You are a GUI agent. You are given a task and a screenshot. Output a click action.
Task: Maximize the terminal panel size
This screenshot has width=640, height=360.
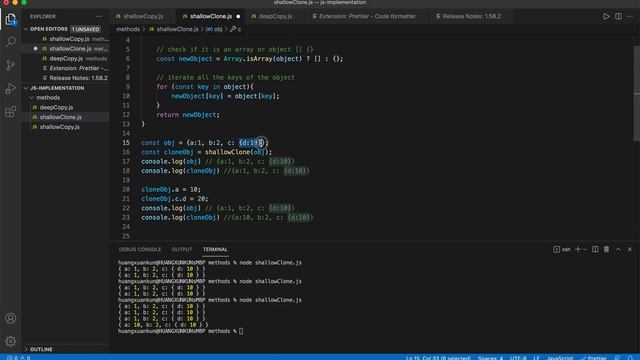coord(618,249)
